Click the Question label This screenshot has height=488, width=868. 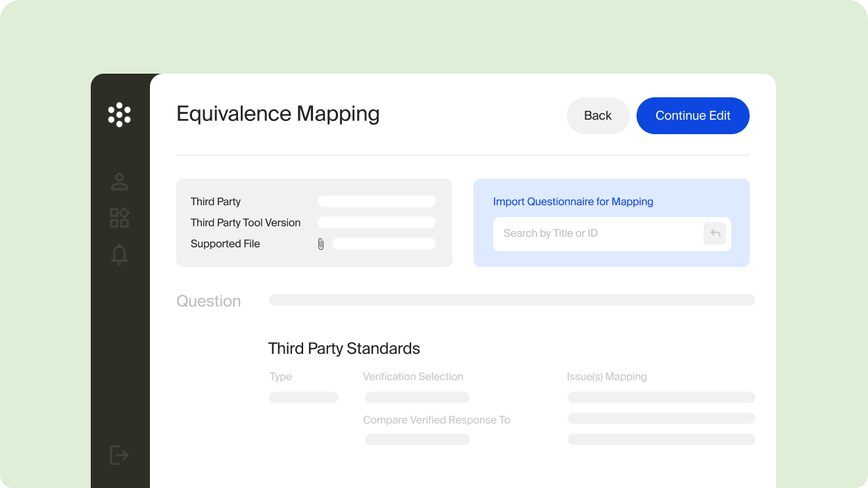point(208,301)
